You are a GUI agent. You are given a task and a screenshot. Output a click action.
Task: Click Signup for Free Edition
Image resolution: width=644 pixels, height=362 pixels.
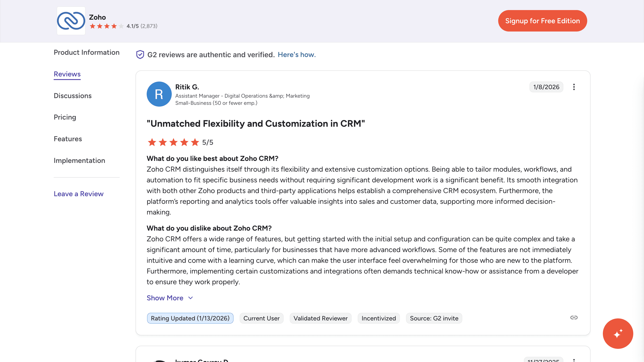tap(542, 21)
